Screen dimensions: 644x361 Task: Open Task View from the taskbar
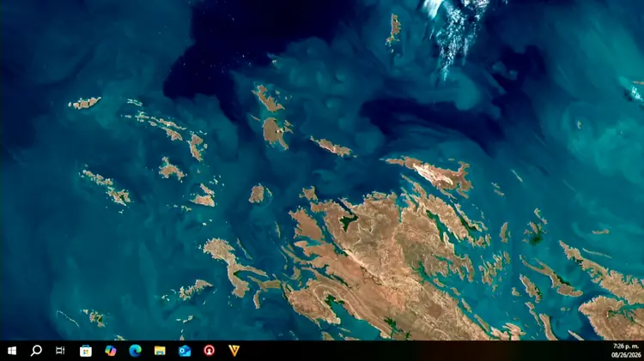[x=60, y=351]
